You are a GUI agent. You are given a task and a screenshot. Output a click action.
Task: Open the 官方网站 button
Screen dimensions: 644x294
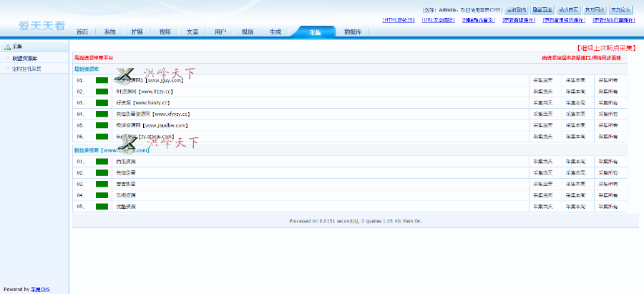595,10
